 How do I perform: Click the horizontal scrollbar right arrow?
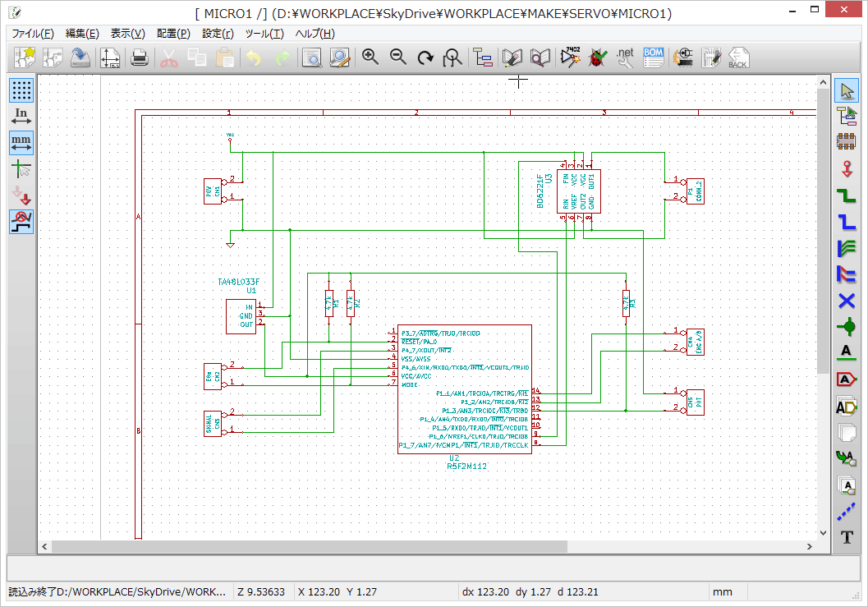point(810,547)
